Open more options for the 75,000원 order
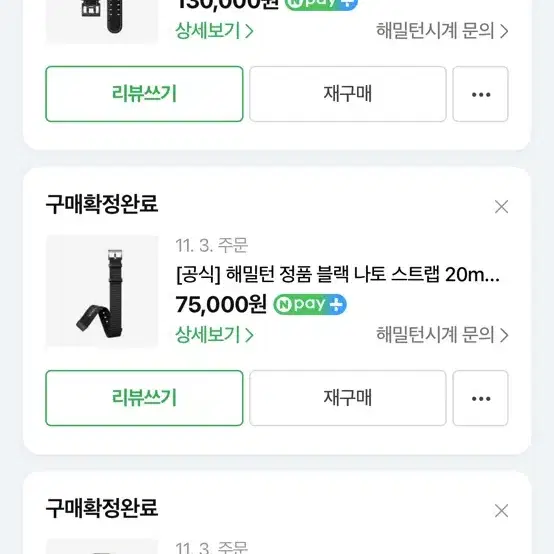Viewport: 554px width, 554px height. (480, 398)
